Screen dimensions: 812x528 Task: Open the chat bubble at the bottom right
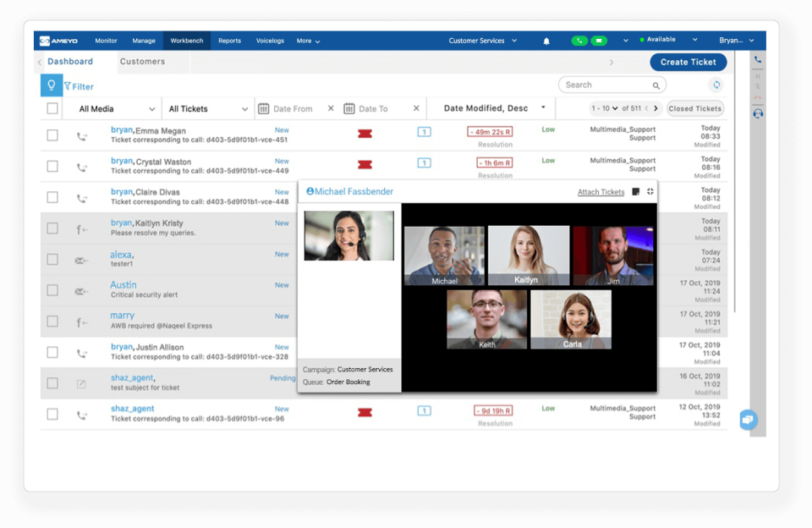(748, 419)
